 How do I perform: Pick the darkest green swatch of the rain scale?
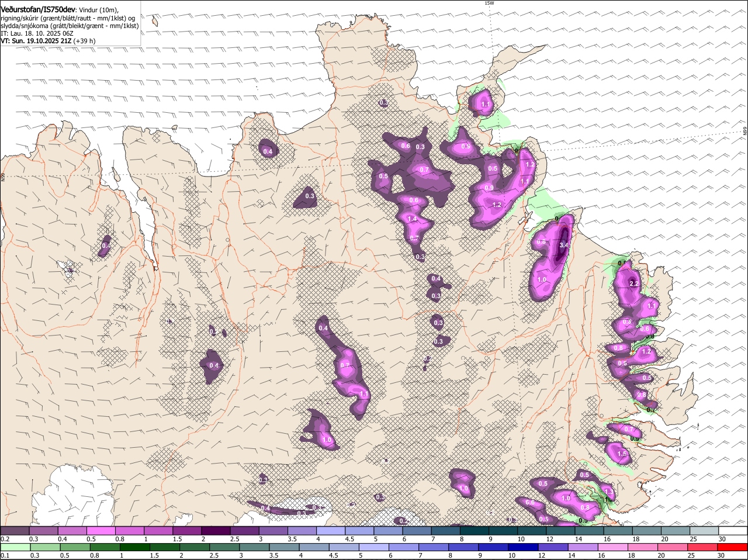tap(134, 547)
